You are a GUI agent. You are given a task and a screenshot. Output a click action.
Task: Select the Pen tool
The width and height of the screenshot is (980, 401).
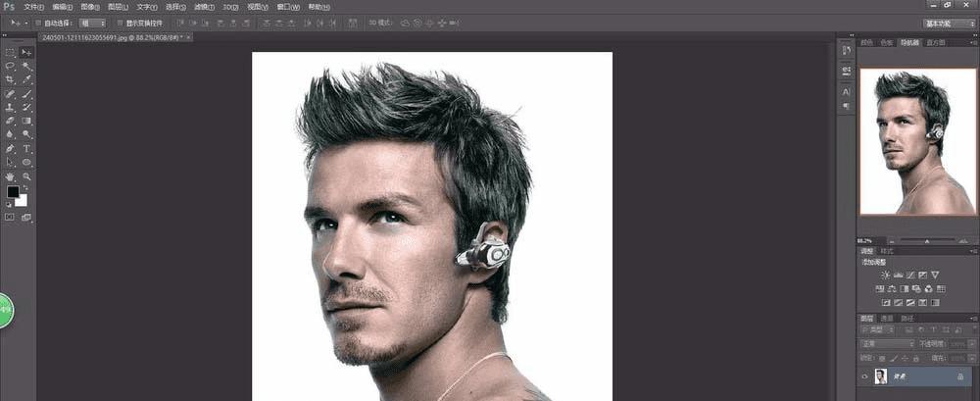pyautogui.click(x=10, y=149)
